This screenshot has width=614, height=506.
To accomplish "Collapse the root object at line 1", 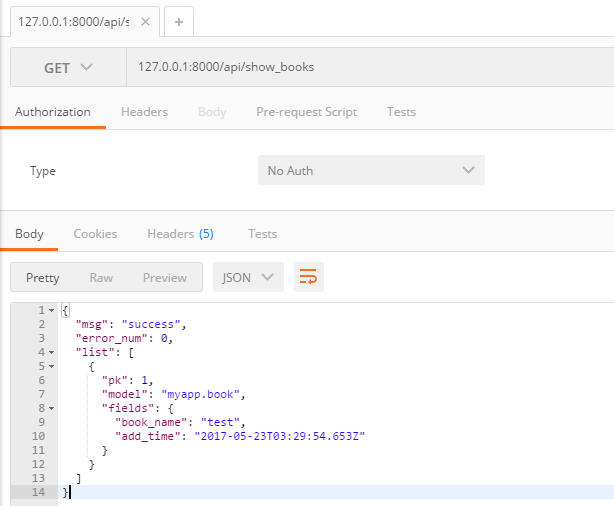I will coord(51,311).
